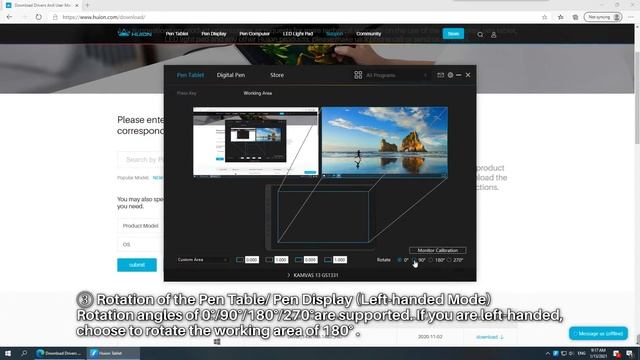Click the tablet working area rectangle
The image size is (640, 360).
pos(323,216)
